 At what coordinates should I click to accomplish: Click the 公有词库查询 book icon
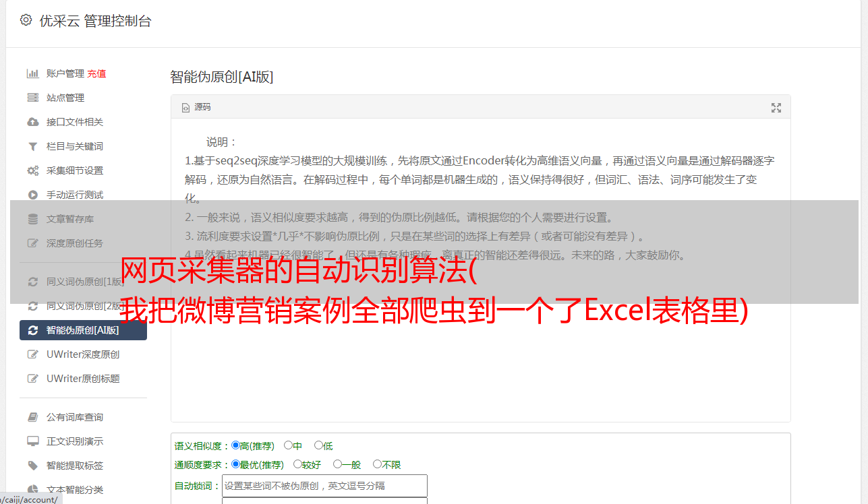point(32,417)
